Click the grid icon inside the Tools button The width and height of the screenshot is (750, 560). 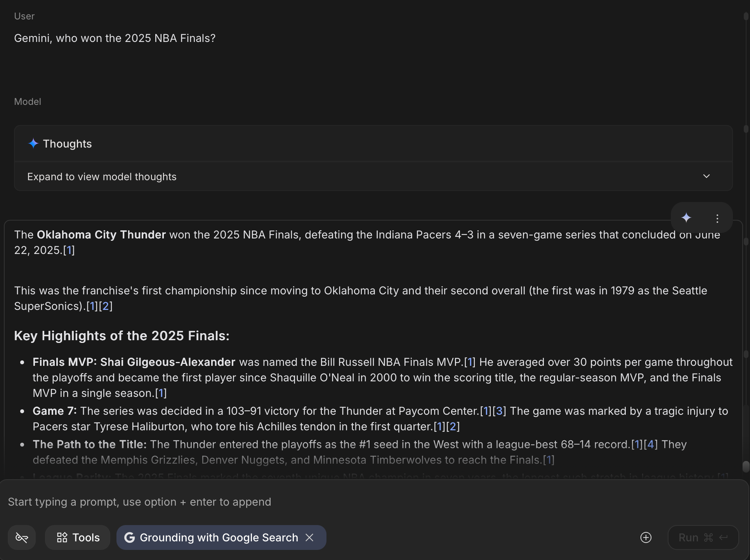coord(62,537)
